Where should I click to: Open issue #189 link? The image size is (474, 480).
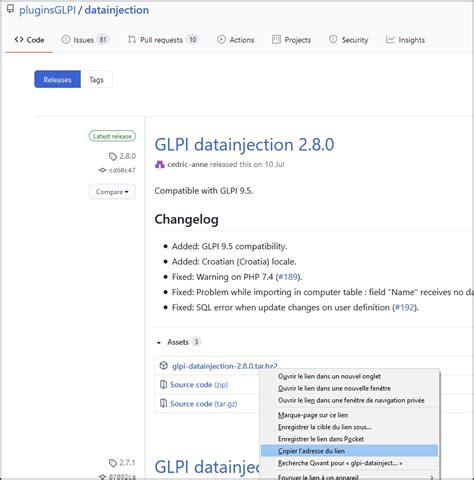coord(288,277)
